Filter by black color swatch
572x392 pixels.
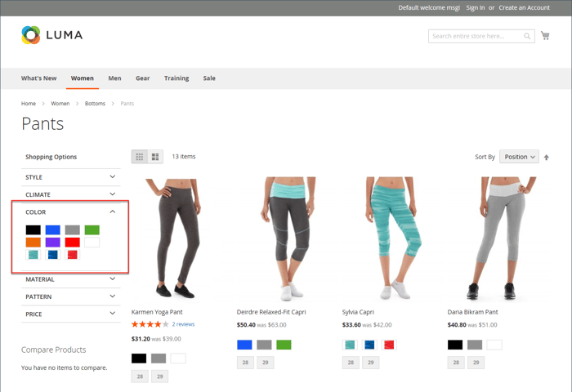point(34,229)
